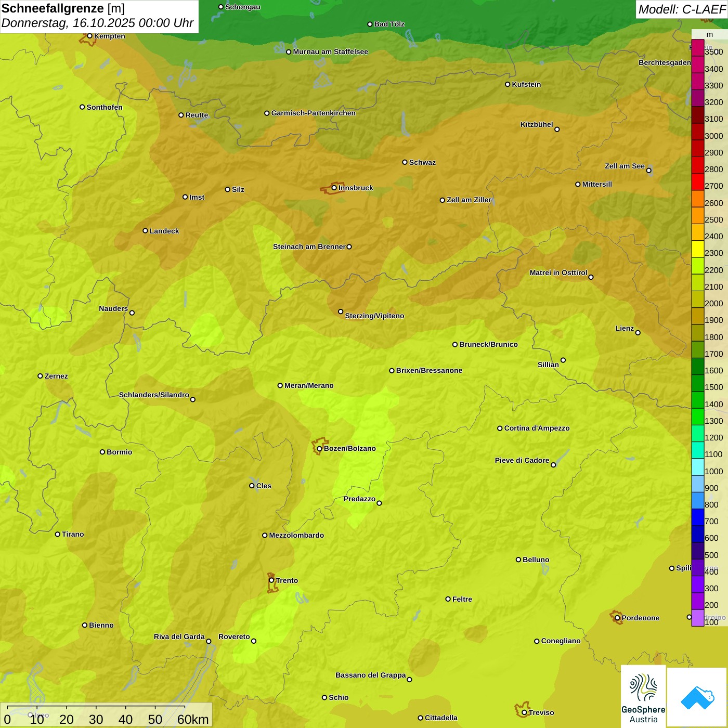Click the Belluno location dot
This screenshot has height=728, width=728.
[518, 560]
